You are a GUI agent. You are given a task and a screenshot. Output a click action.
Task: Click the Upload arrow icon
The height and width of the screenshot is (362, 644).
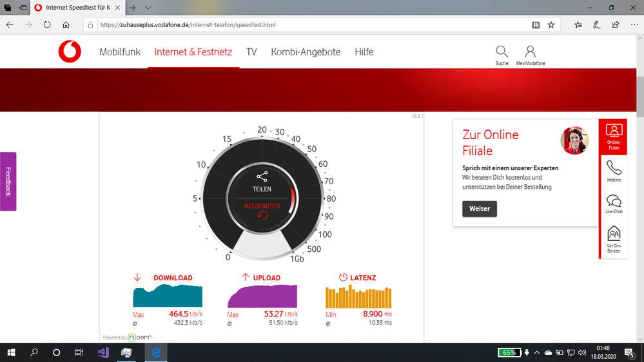[x=245, y=278]
